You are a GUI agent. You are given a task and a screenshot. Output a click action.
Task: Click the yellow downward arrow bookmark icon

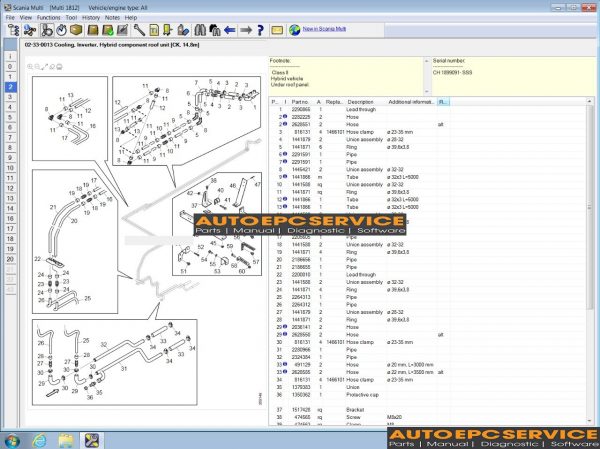(x=168, y=30)
